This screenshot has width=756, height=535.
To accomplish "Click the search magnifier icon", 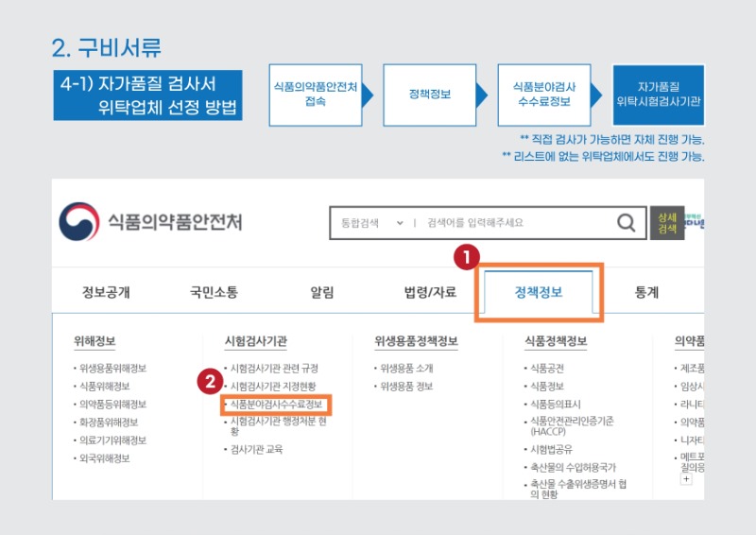I will [x=626, y=223].
